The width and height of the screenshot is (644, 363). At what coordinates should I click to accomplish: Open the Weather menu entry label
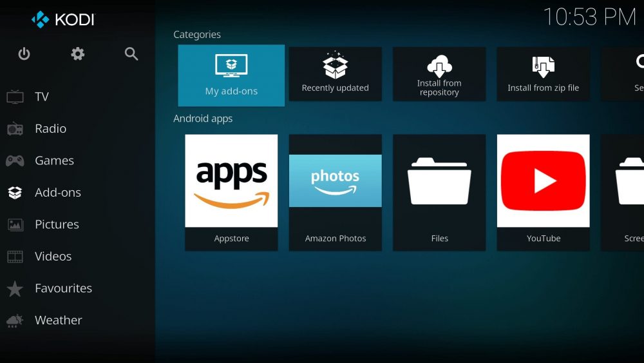pos(59,320)
